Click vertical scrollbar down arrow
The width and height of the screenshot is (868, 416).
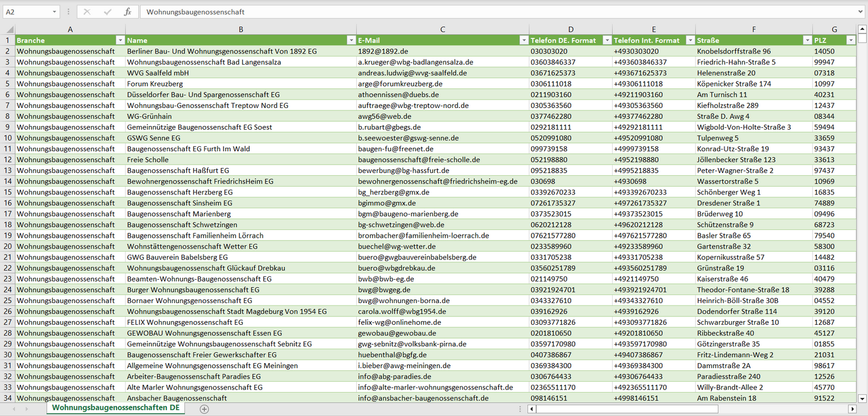click(x=863, y=397)
